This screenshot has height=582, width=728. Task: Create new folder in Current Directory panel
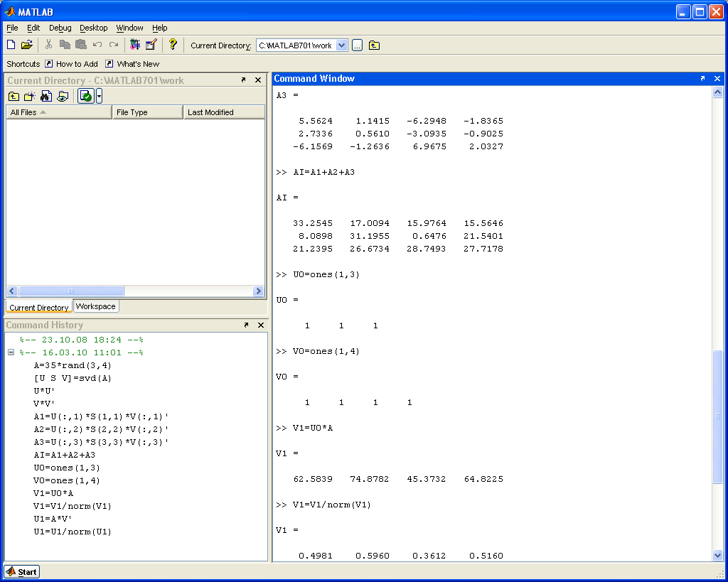[x=30, y=97]
